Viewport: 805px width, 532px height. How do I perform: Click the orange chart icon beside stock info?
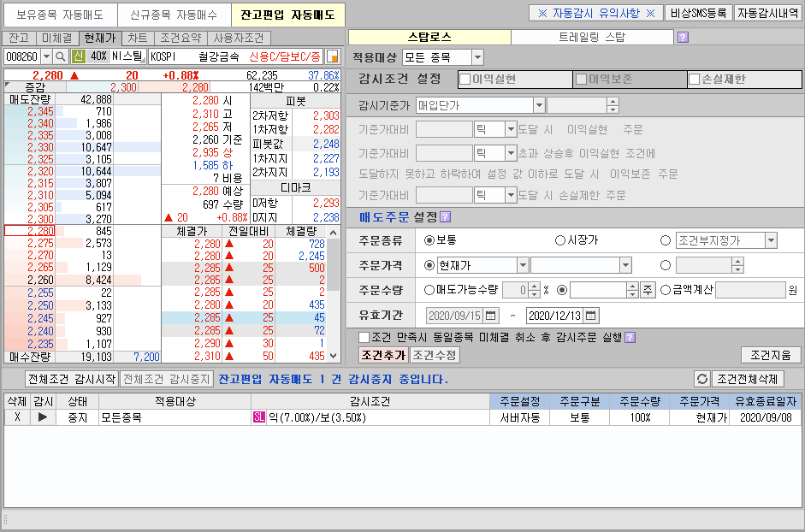click(333, 56)
